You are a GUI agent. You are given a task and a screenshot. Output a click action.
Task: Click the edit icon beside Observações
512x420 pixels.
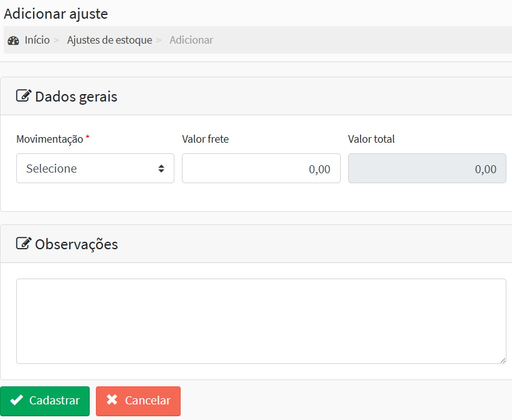(24, 244)
